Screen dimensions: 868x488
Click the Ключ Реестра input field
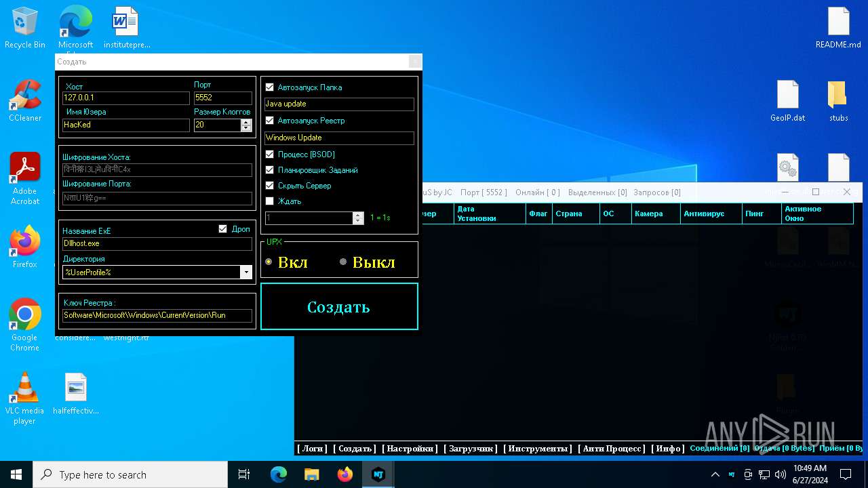(x=157, y=316)
